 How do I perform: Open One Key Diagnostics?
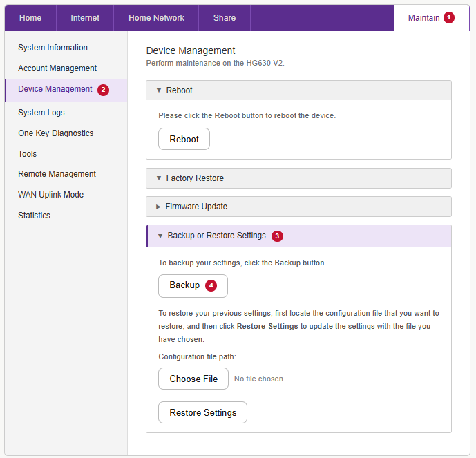pos(55,133)
